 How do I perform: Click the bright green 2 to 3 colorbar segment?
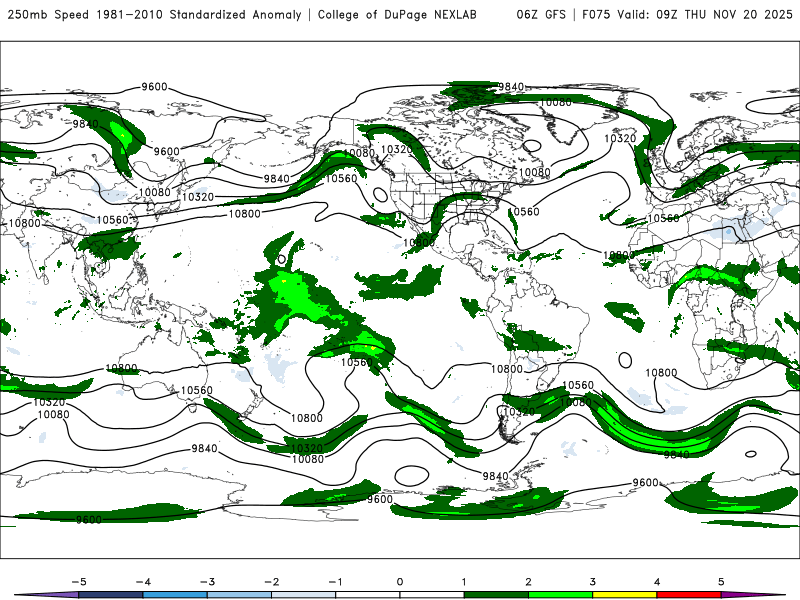click(560, 595)
